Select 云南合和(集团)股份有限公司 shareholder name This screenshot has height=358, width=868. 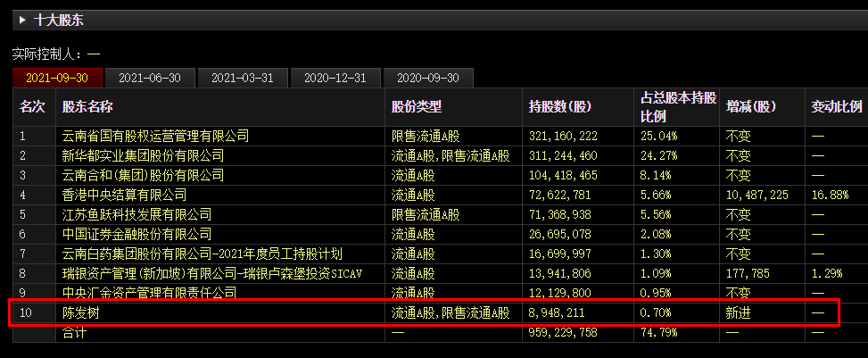[143, 176]
